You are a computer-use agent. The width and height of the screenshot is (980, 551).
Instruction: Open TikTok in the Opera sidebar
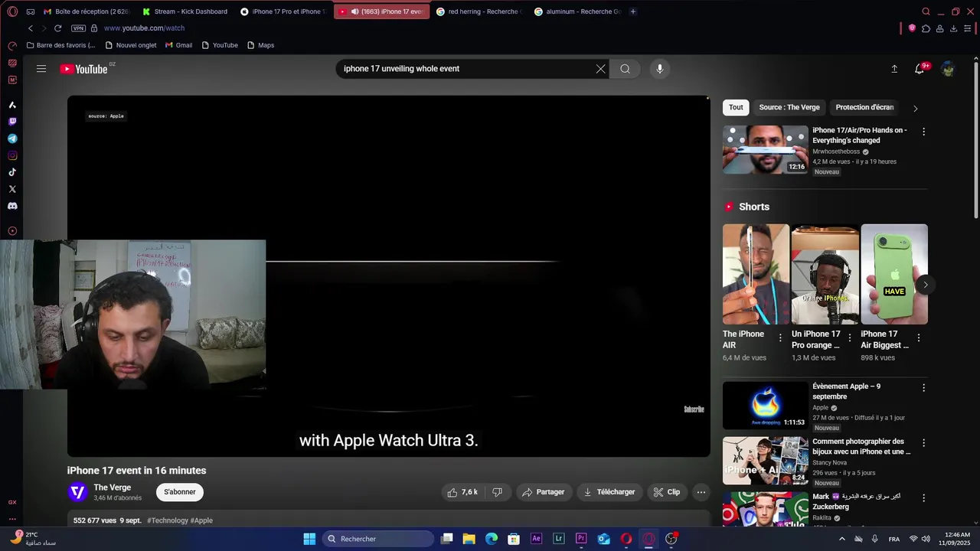(x=12, y=172)
